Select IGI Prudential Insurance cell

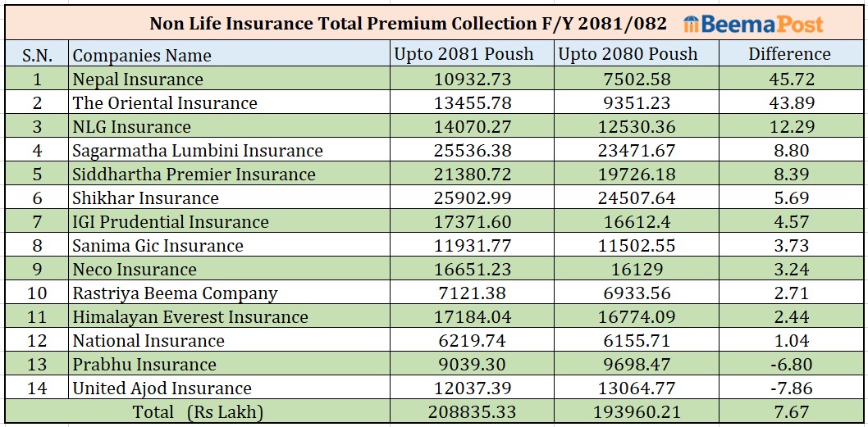(171, 222)
